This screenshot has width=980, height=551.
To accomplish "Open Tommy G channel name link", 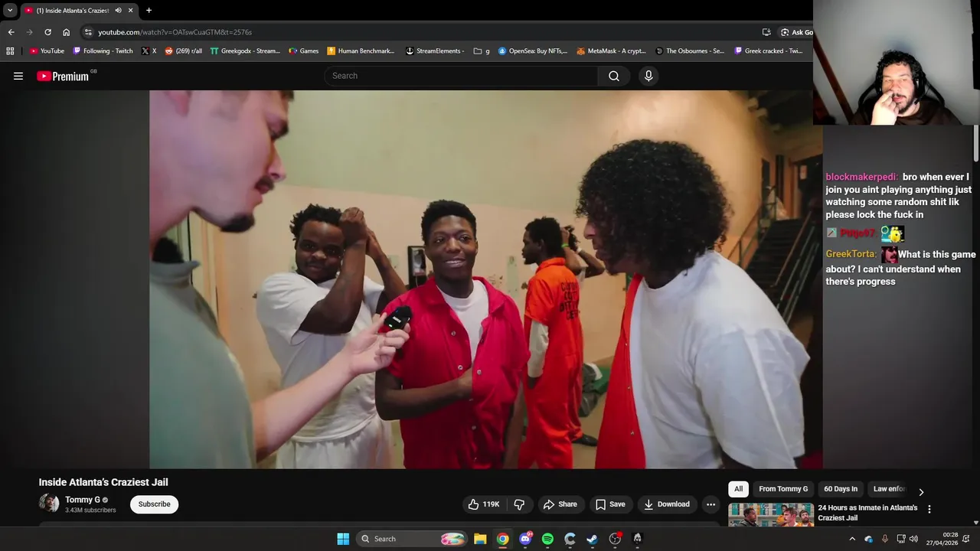I will click(83, 500).
